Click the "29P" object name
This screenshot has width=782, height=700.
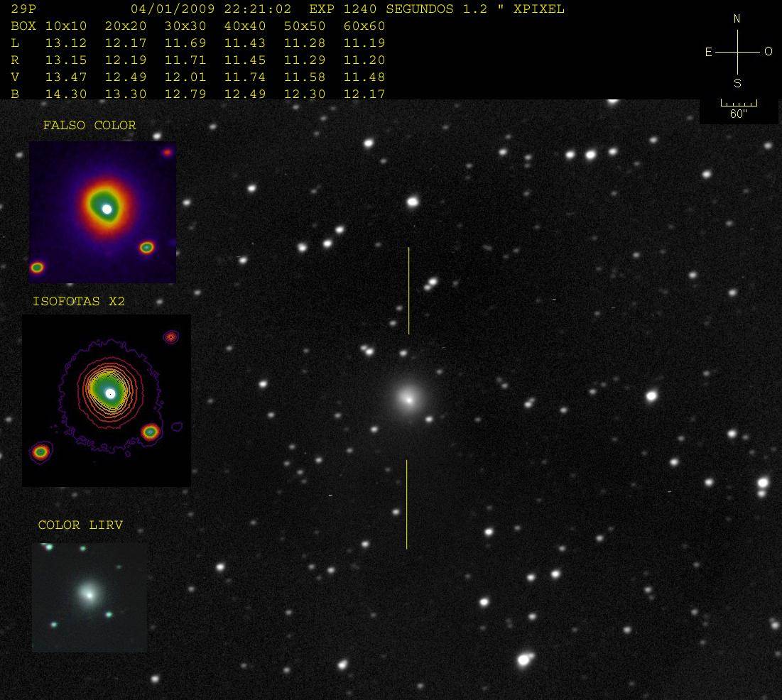click(x=23, y=9)
